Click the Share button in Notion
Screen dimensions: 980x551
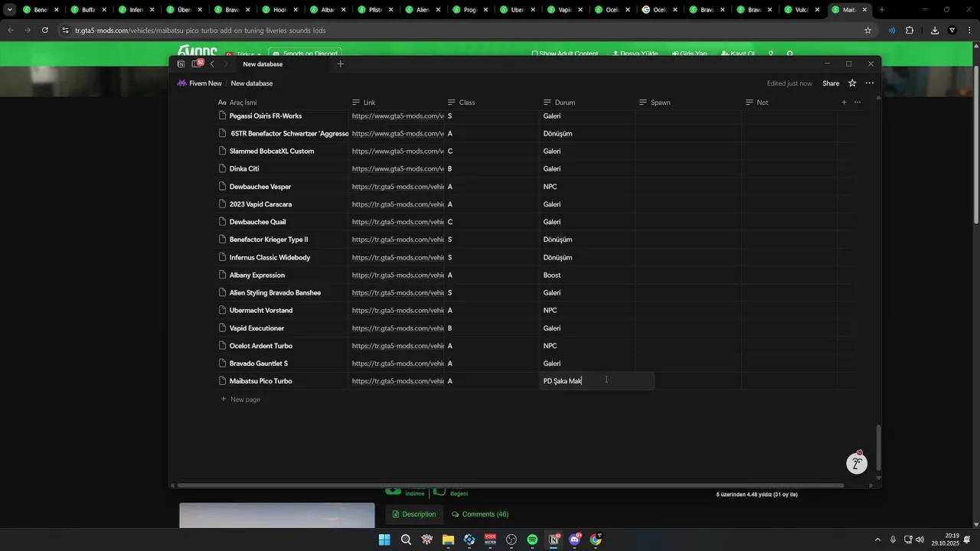tap(831, 83)
